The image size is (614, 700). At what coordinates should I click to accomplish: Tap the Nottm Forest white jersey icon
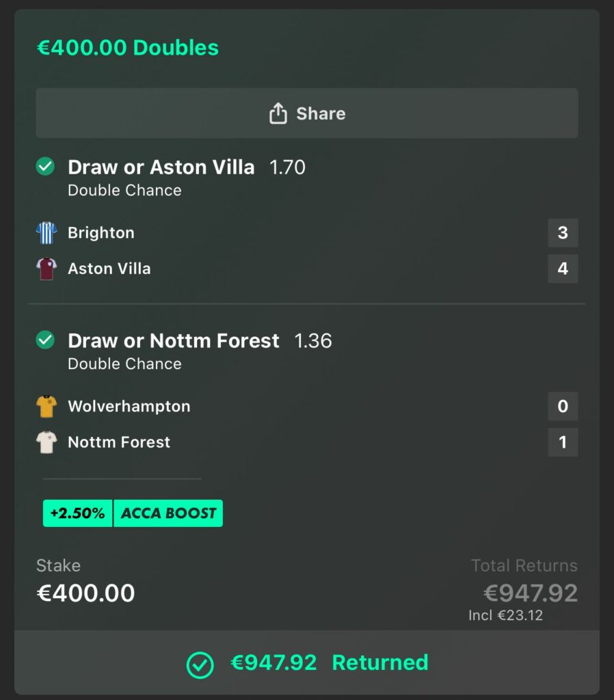[x=46, y=442]
